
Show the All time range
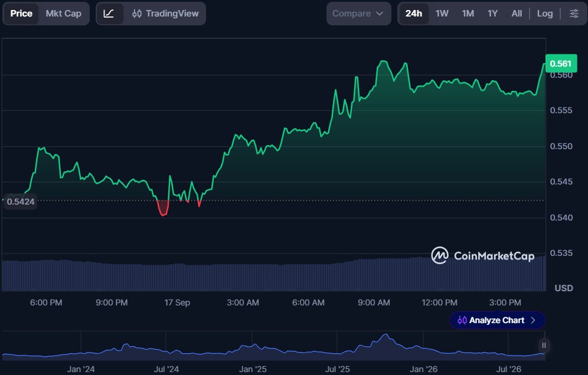[x=517, y=14]
